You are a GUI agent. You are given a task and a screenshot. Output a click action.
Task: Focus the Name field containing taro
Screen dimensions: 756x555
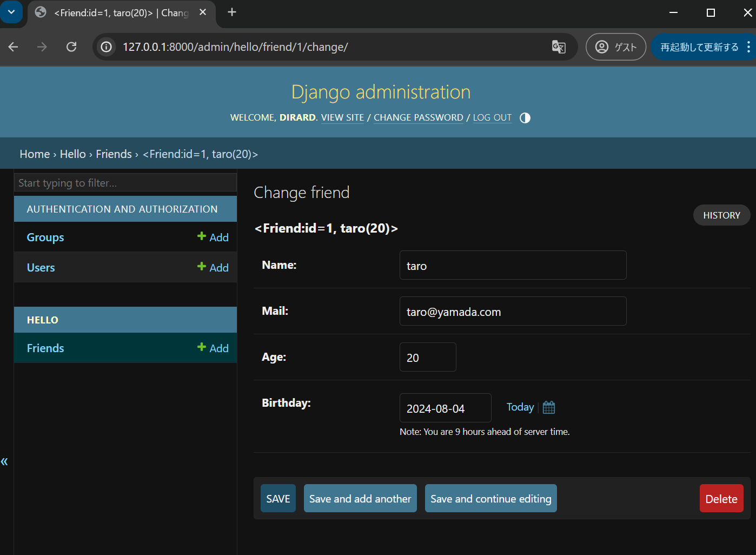(x=513, y=265)
